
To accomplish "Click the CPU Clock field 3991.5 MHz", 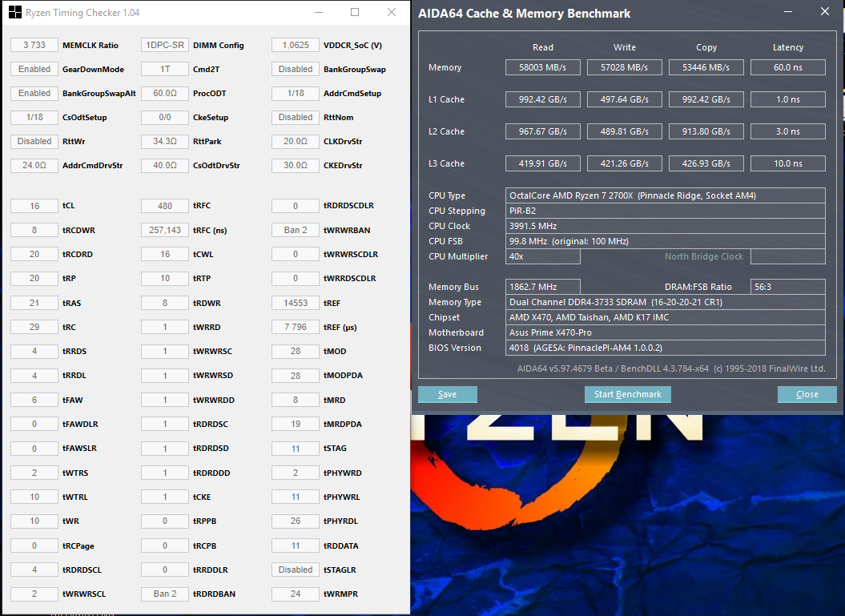I will 665,226.
